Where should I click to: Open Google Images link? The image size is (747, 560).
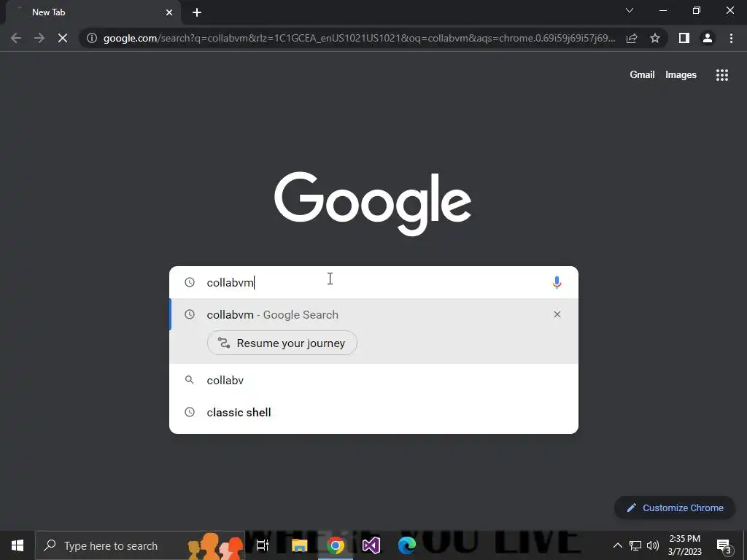pos(681,75)
